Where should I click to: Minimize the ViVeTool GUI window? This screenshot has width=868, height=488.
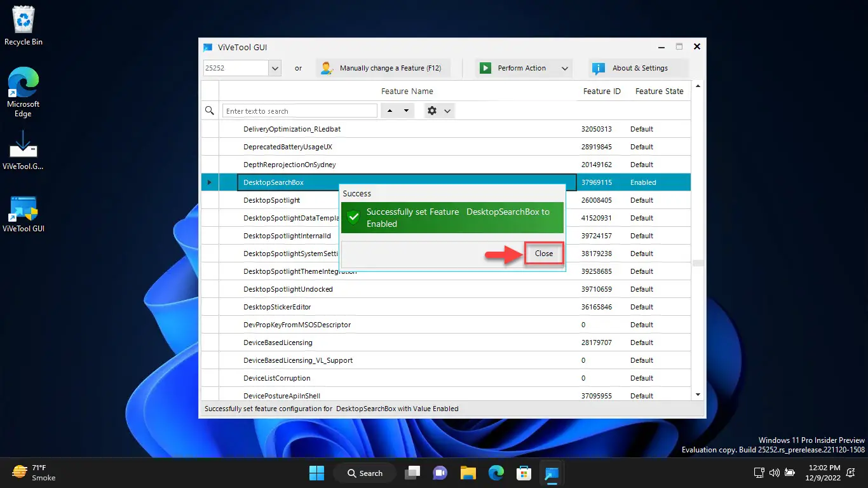[x=661, y=46]
